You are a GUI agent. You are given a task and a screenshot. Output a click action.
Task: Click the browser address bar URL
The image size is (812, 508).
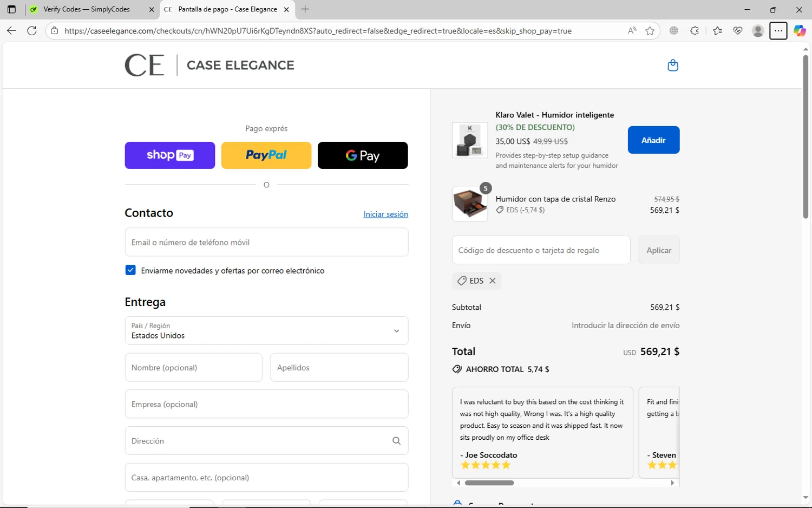pos(318,31)
